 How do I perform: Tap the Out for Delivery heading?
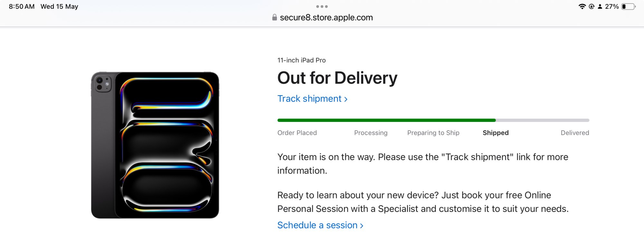pos(337,78)
